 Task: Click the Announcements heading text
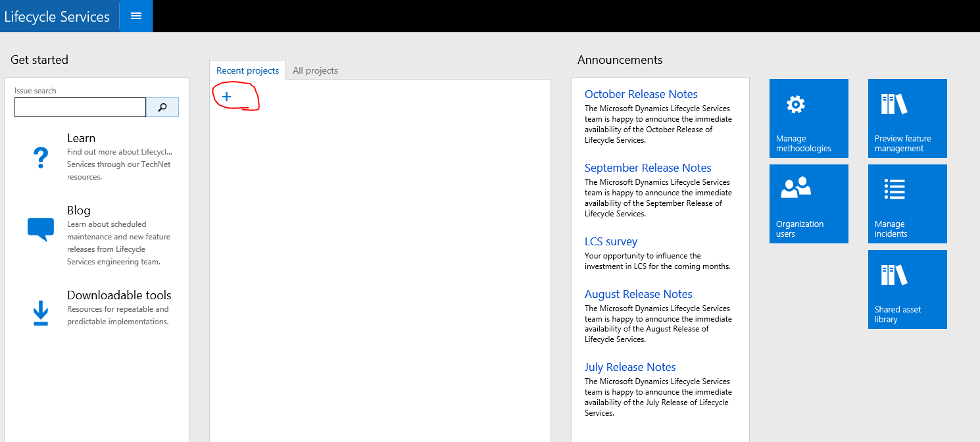click(620, 60)
